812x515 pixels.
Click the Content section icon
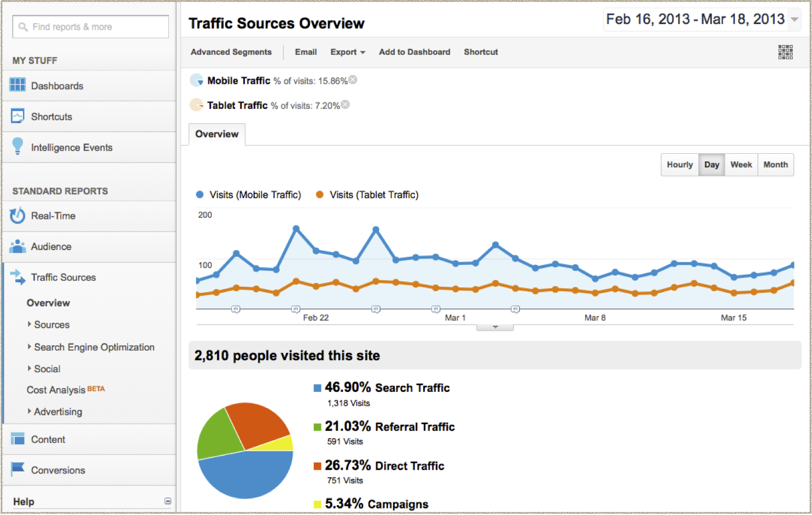[17, 438]
